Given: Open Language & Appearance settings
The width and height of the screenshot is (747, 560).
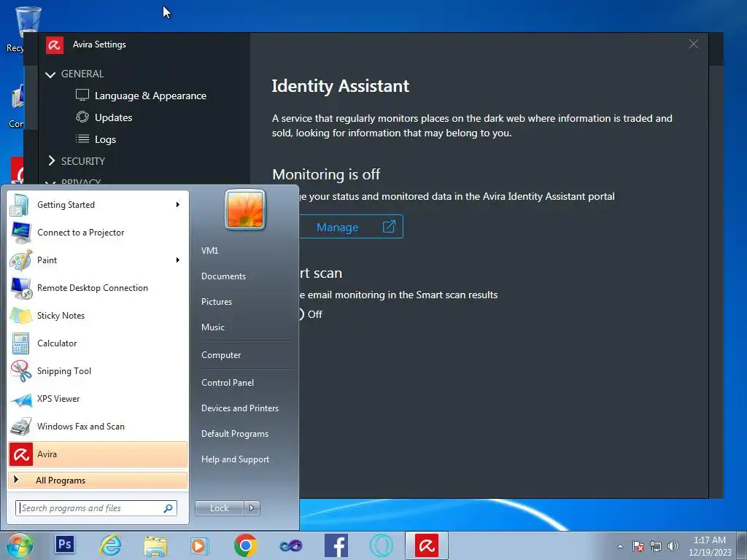Looking at the screenshot, I should click(150, 96).
